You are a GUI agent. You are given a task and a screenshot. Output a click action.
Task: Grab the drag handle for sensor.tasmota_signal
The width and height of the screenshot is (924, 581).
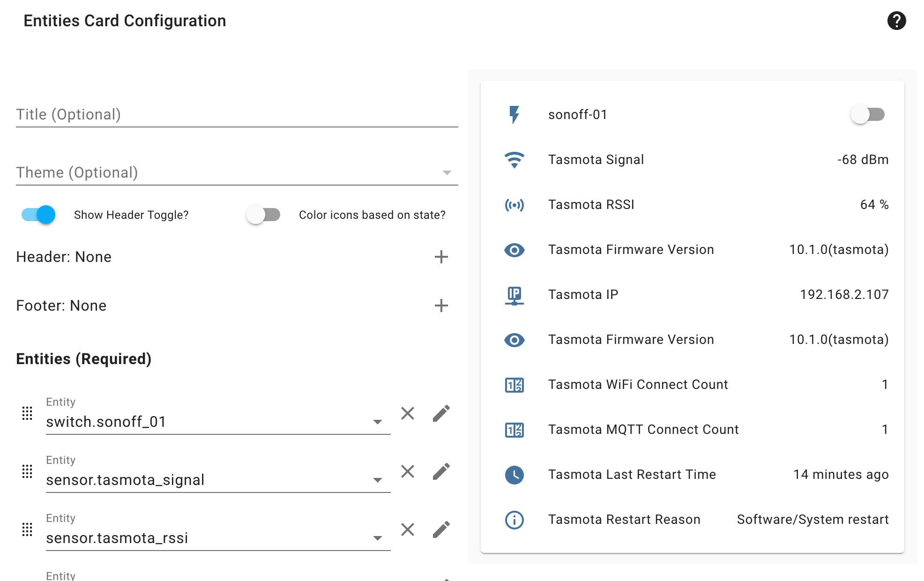[x=27, y=471]
